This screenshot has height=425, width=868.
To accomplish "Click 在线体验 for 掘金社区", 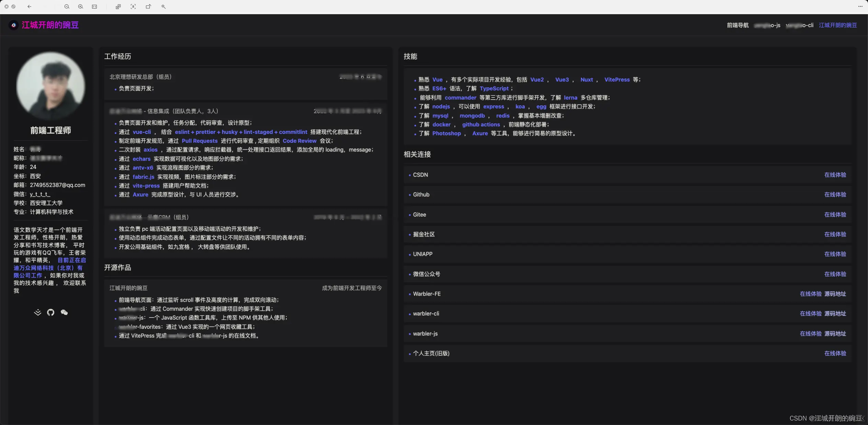I will coord(835,234).
